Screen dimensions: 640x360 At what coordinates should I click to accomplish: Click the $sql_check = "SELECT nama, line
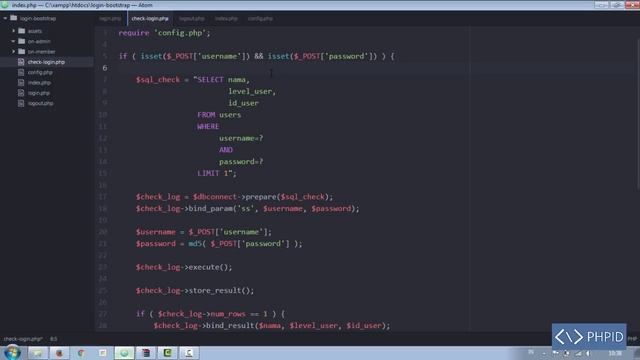pos(193,80)
